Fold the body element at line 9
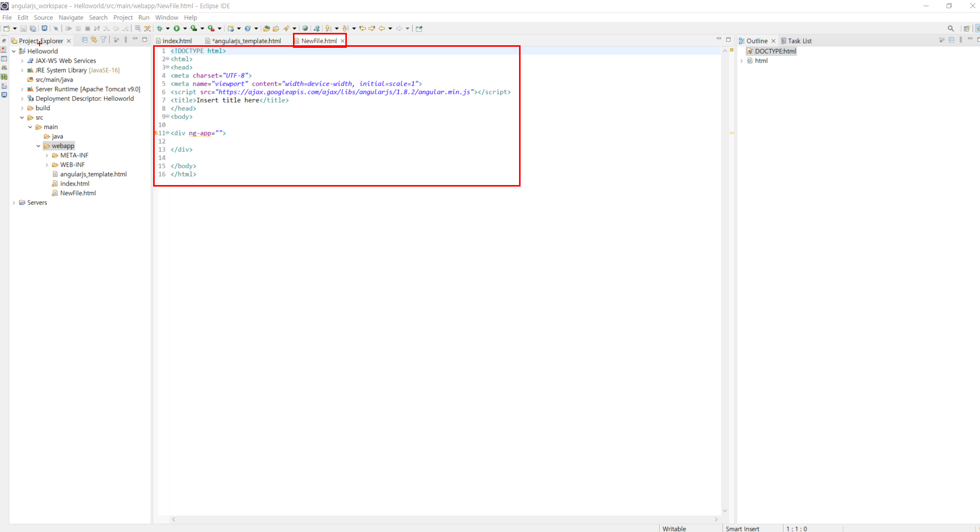This screenshot has width=980, height=532. point(168,117)
